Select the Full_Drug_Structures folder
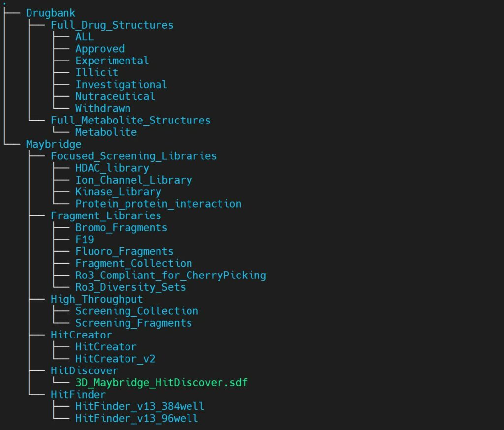Image resolution: width=504 pixels, height=430 pixels. 112,25
